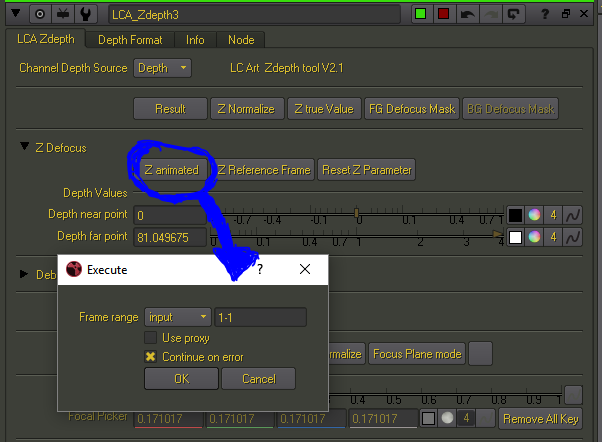The width and height of the screenshot is (602, 442).
Task: Click the white swatch for Depth far point
Action: coord(515,237)
